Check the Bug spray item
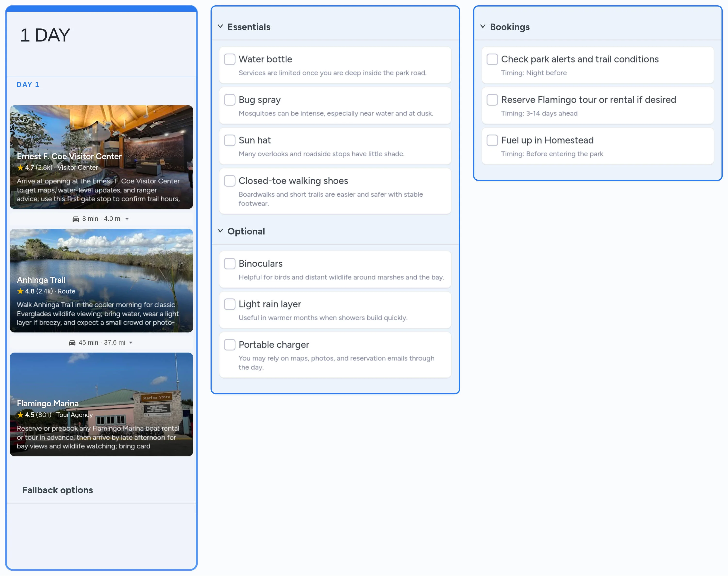 [229, 100]
